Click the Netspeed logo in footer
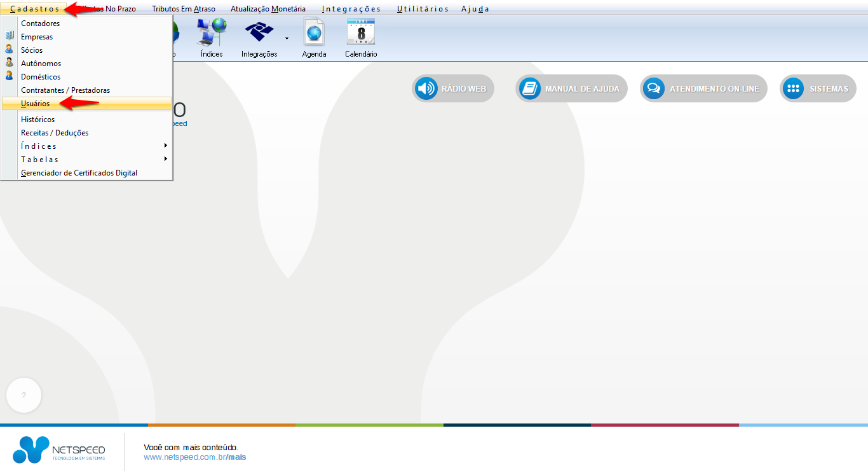The height and width of the screenshot is (475, 868). pyautogui.click(x=58, y=450)
